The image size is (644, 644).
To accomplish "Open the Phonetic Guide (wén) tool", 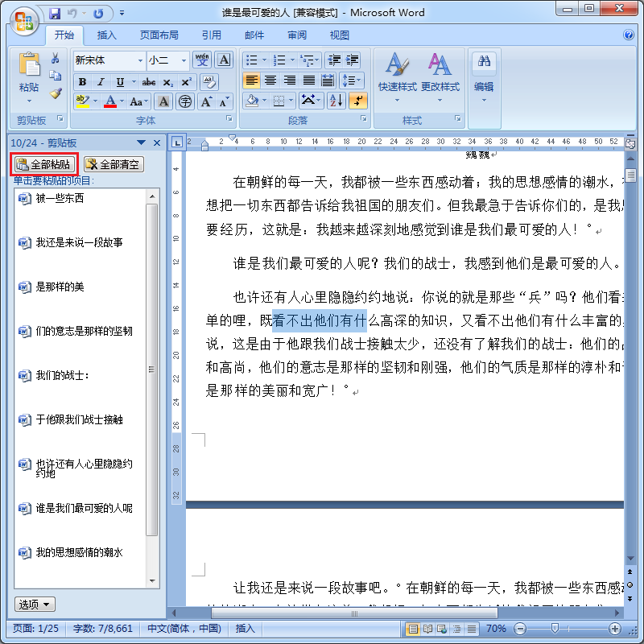I will point(202,60).
